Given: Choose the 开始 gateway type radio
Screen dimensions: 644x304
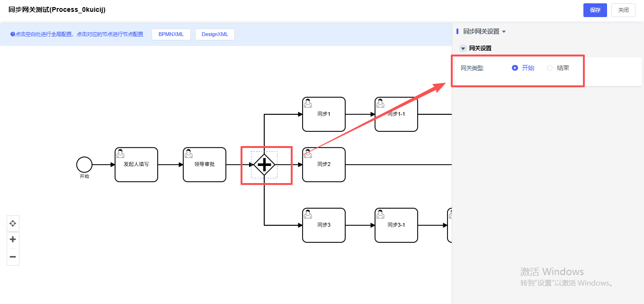Looking at the screenshot, I should (x=515, y=68).
